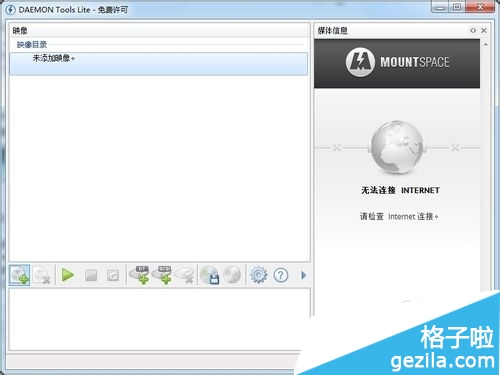Click the Make disc image icon
This screenshot has height=375, width=500.
pos(210,275)
